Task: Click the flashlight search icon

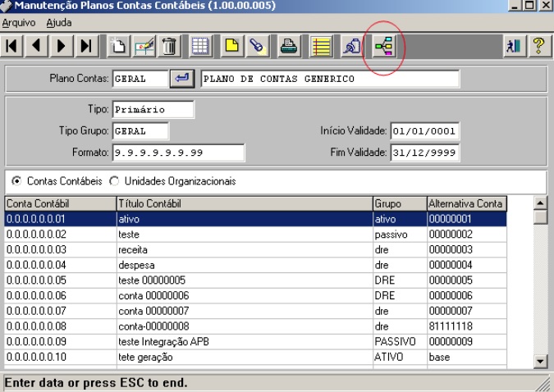Action: [257, 46]
